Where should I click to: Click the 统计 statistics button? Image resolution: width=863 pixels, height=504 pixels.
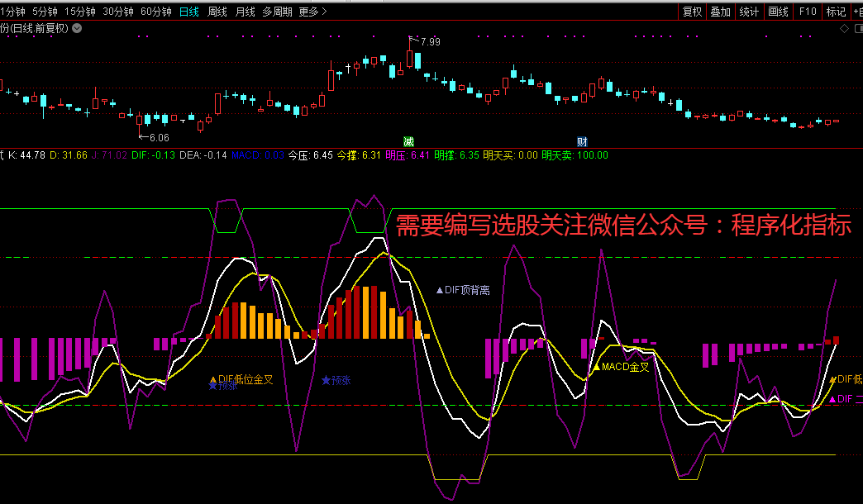749,12
